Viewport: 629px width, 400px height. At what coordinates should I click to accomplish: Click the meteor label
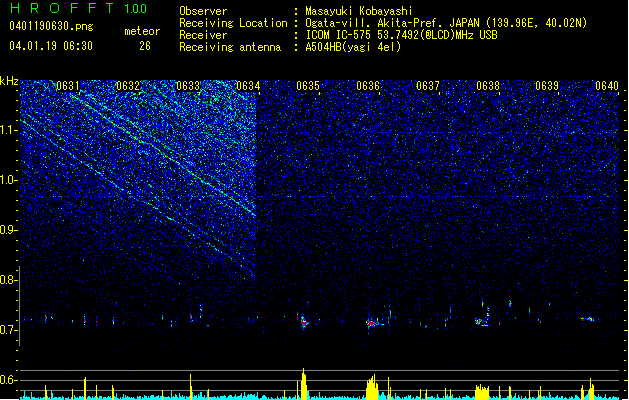(x=142, y=31)
